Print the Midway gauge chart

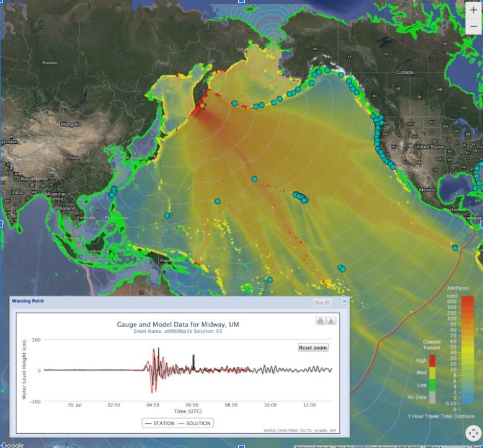(x=321, y=321)
